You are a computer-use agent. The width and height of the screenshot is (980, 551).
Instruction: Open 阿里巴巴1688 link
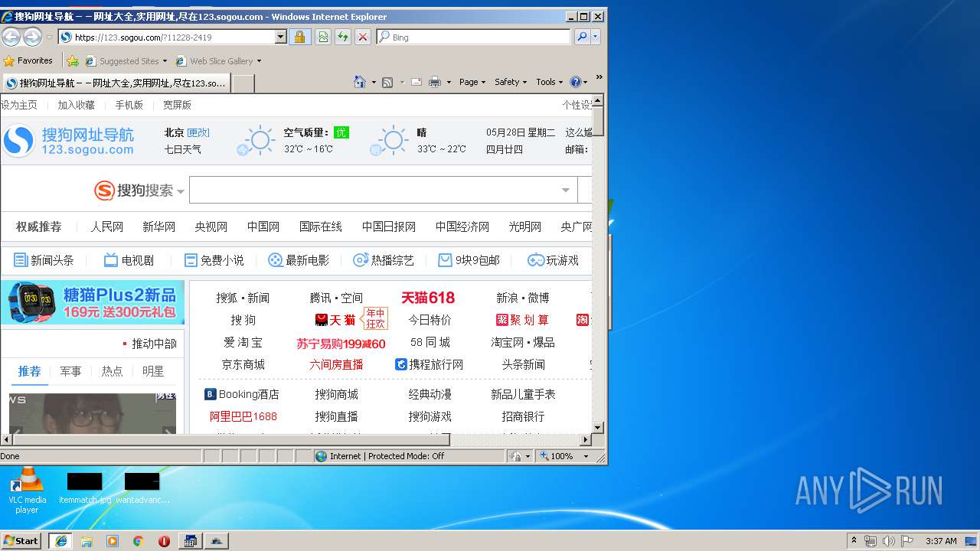243,416
